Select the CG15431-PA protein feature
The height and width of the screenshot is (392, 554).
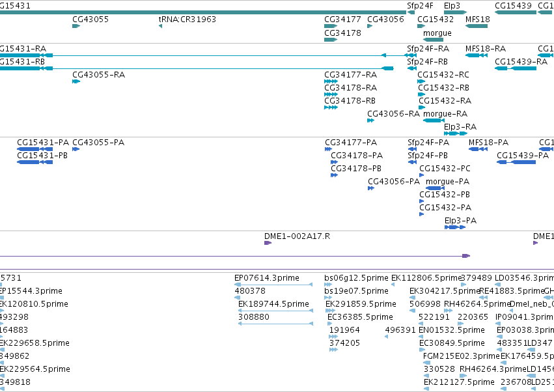(35, 149)
